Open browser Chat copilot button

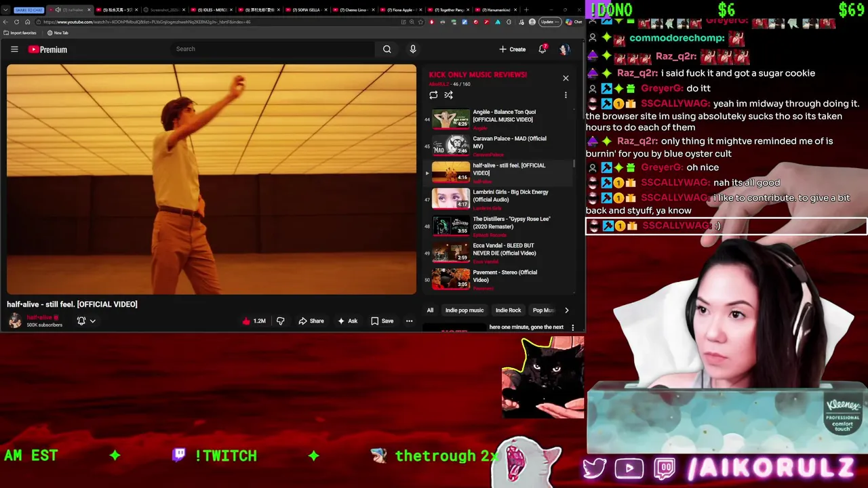tap(574, 22)
